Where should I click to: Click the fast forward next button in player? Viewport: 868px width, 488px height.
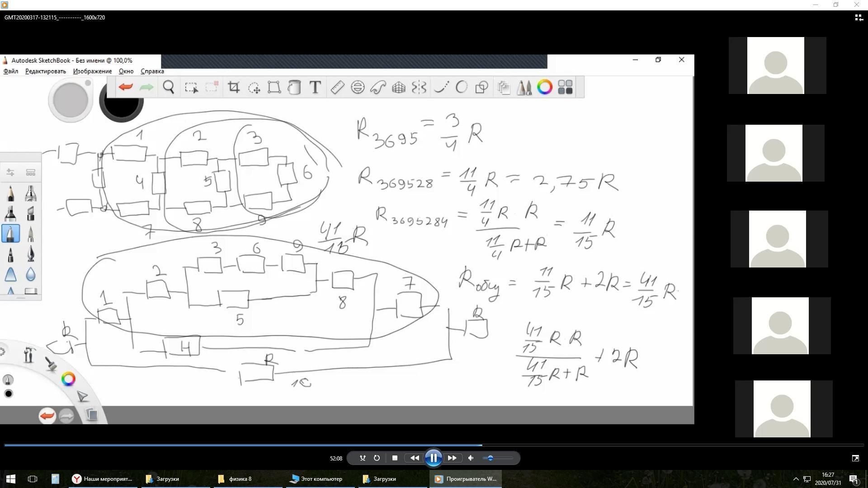click(452, 458)
